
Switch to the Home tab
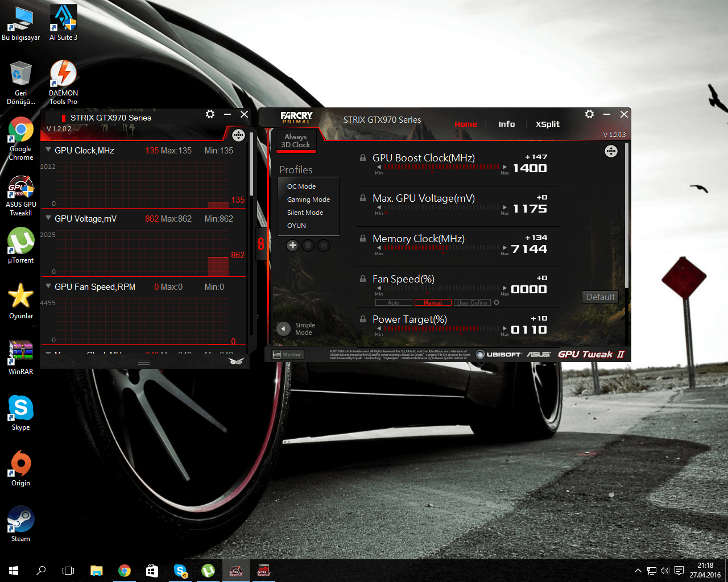(466, 124)
